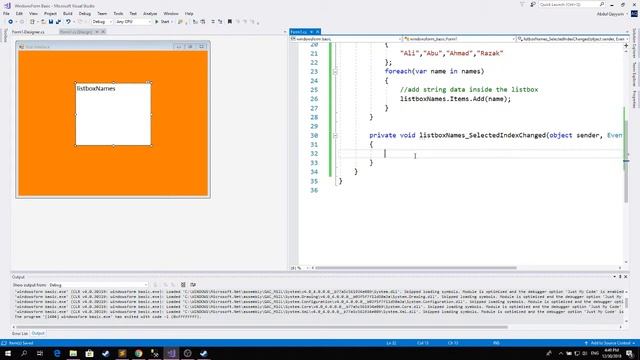640x360 pixels.
Task: Switch to the Output tab
Action: [x=38, y=333]
